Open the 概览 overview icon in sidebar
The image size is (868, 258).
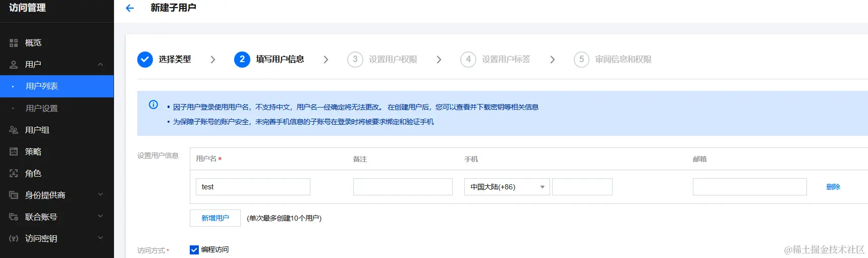coord(14,43)
